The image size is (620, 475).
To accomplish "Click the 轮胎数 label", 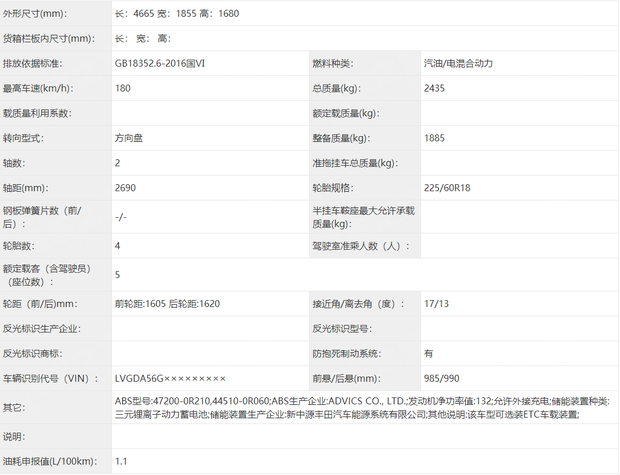I will point(18,246).
